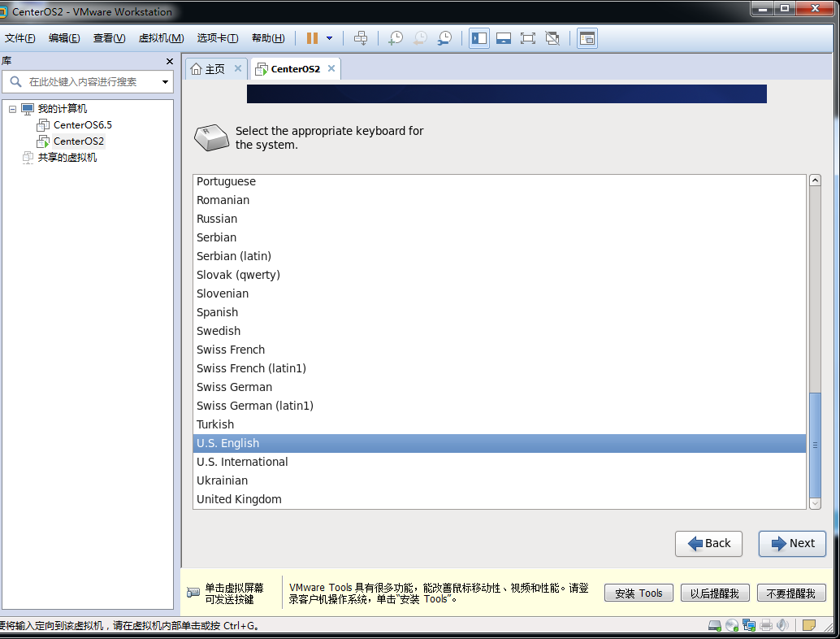This screenshot has height=639, width=840.
Task: Select Serbian (latin) keyboard layout
Action: pyautogui.click(x=500, y=256)
